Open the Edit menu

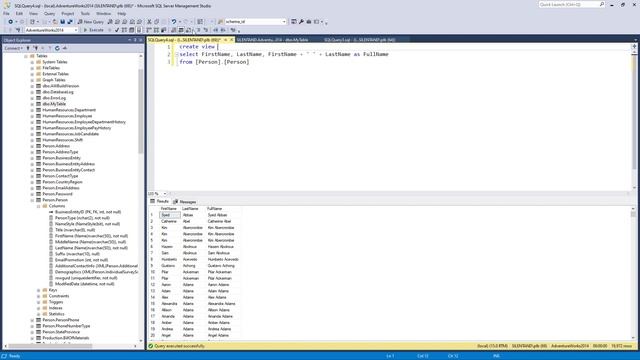tap(19, 13)
